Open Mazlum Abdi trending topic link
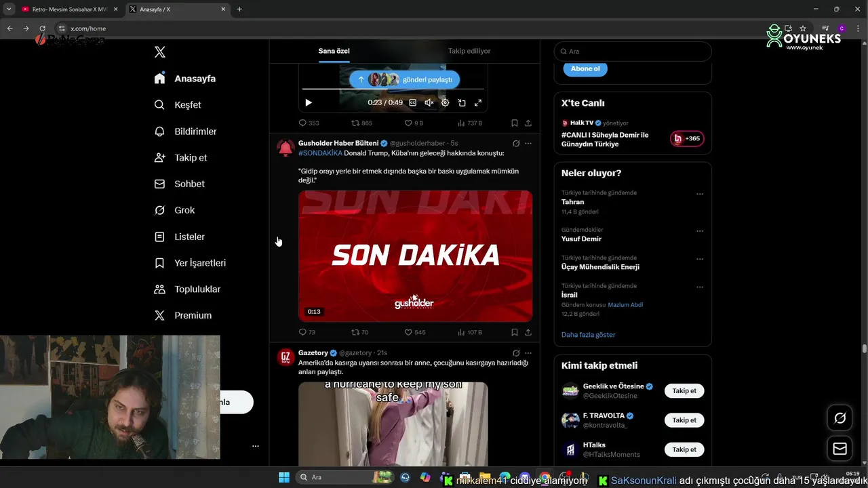The width and height of the screenshot is (868, 488). [625, 304]
